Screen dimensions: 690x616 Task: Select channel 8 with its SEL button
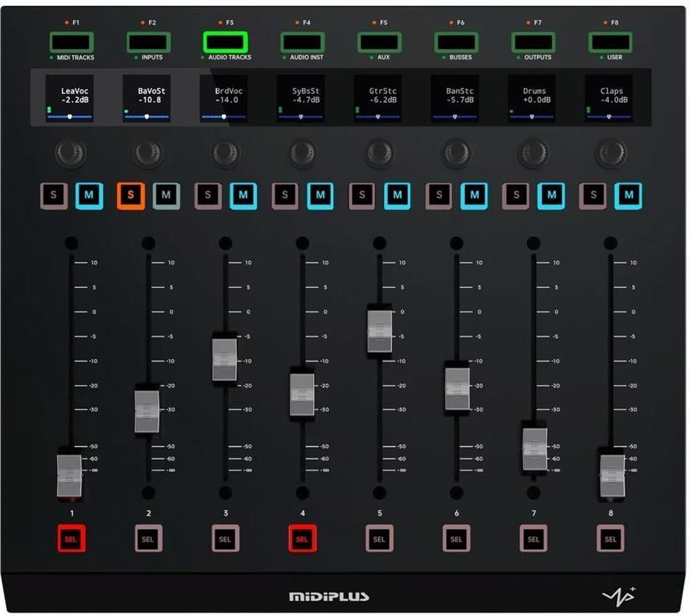610,539
